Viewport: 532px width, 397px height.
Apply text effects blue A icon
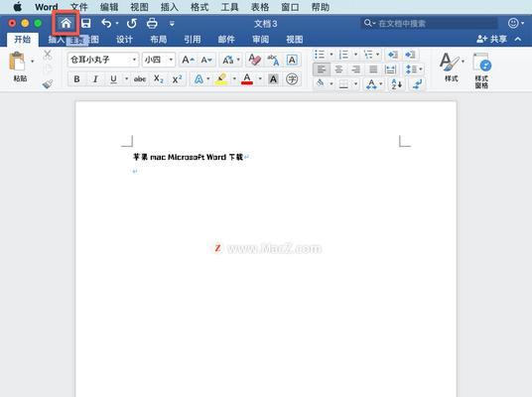[x=199, y=79]
